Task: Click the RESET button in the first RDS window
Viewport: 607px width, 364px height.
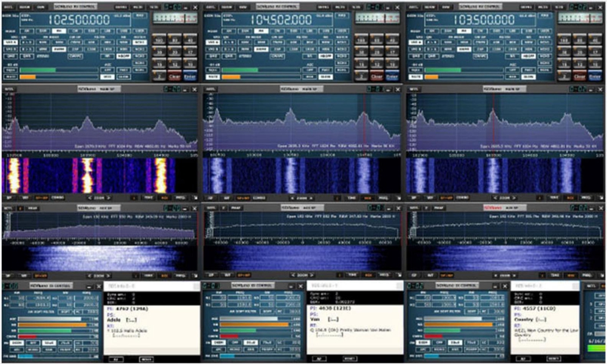Action: [146, 359]
